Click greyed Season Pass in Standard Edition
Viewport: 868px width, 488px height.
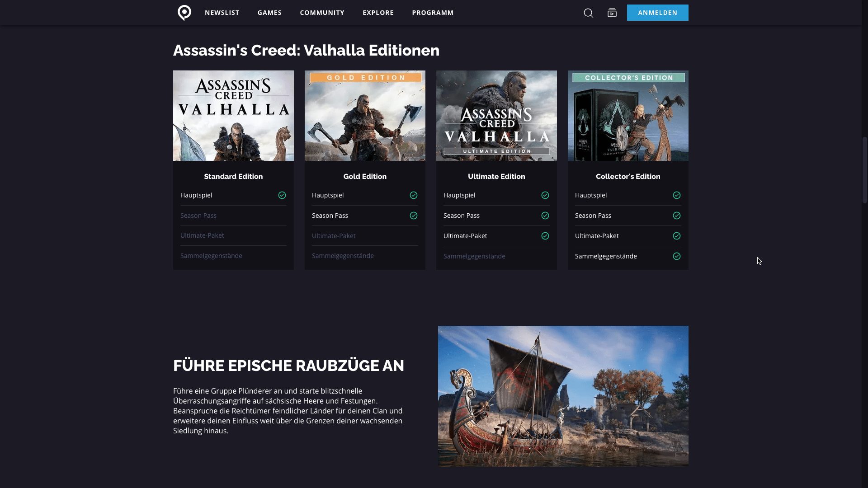click(x=198, y=216)
